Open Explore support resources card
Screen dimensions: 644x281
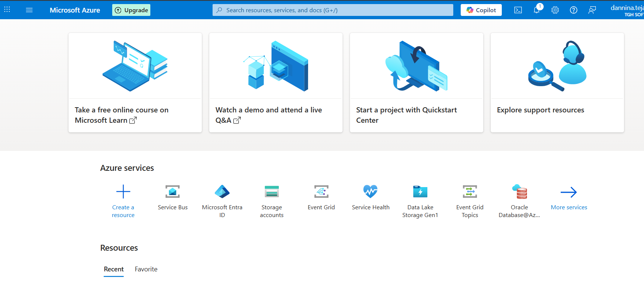[557, 82]
